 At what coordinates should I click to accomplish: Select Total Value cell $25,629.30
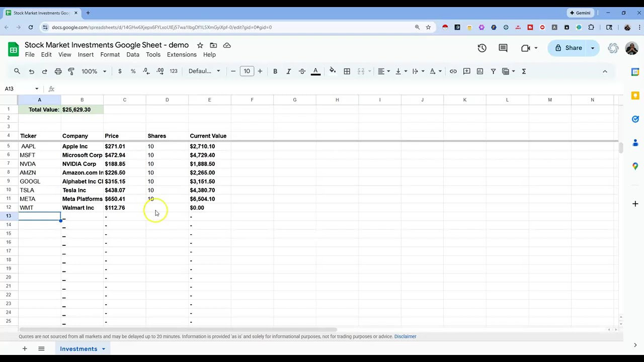[x=82, y=110]
